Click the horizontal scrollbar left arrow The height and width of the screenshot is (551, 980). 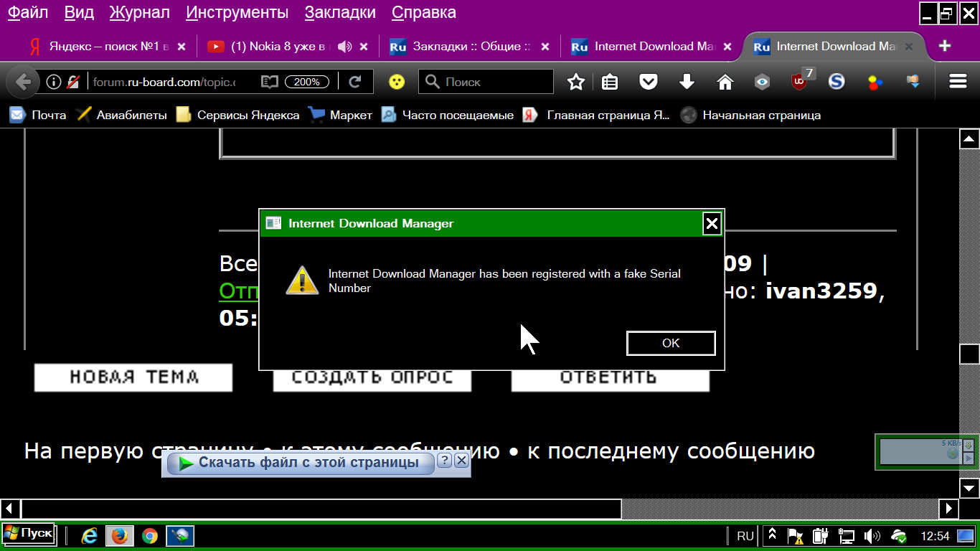pyautogui.click(x=10, y=509)
